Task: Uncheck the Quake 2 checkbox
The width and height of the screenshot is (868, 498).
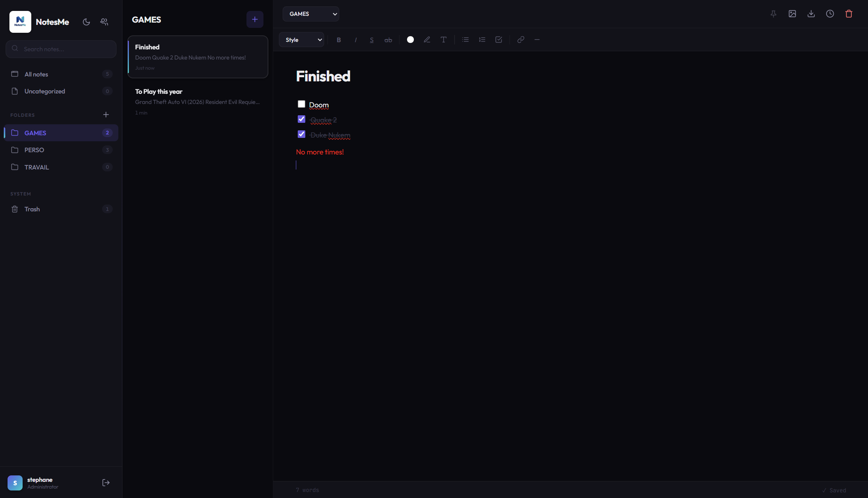Action: pyautogui.click(x=301, y=119)
